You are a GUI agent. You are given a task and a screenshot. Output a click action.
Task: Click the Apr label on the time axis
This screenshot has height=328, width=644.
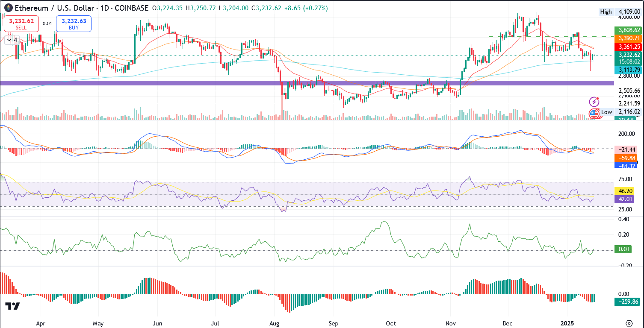pos(41,323)
